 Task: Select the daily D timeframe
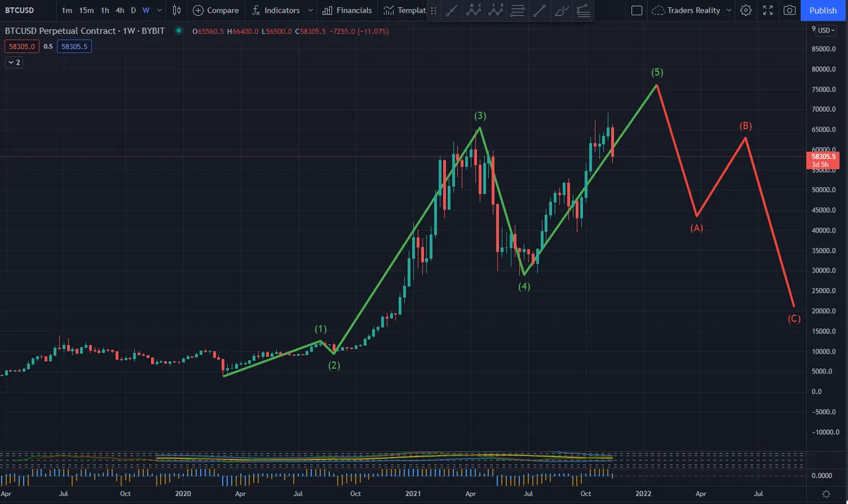coord(133,10)
